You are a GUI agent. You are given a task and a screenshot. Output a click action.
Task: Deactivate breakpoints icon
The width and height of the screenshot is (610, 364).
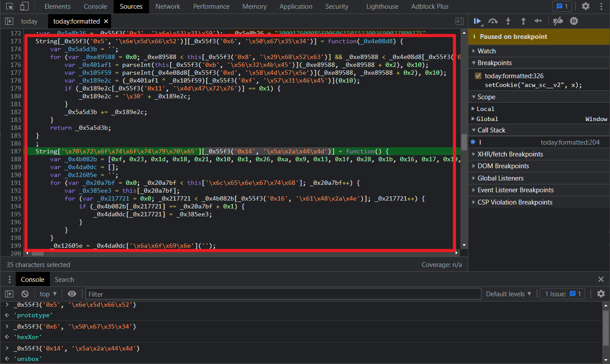tap(558, 21)
